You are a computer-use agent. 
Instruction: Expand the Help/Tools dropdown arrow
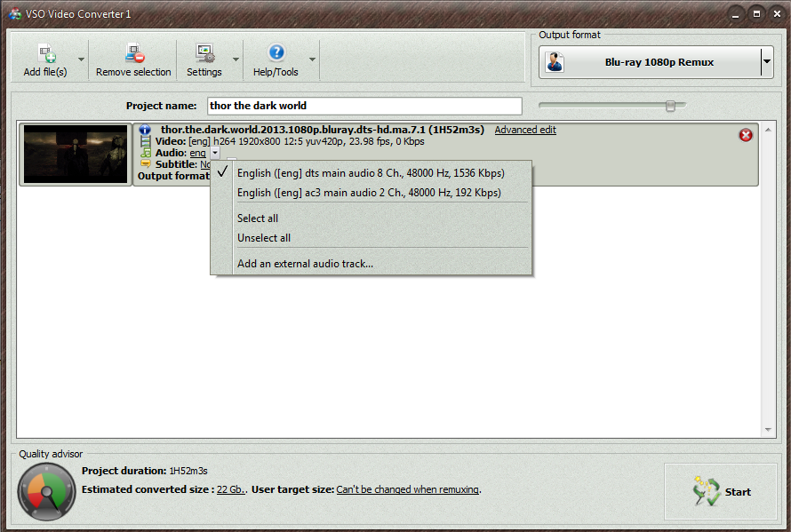click(x=312, y=60)
